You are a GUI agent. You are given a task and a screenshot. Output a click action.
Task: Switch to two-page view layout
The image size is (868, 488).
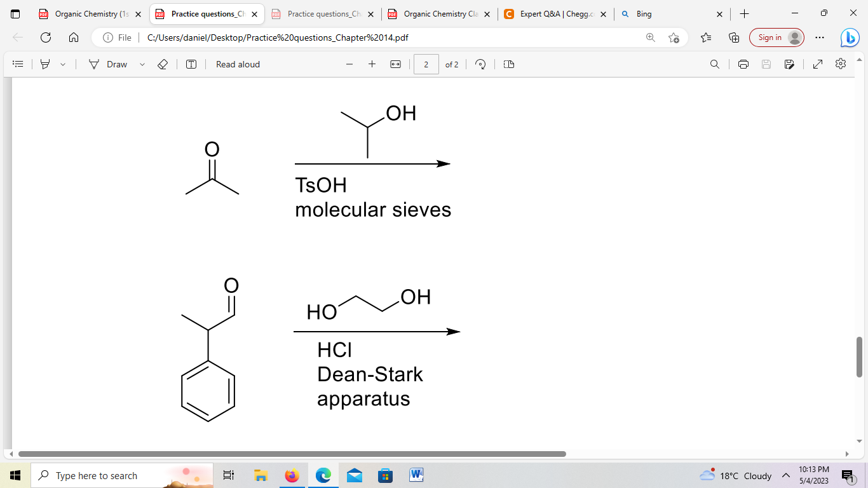pos(508,64)
